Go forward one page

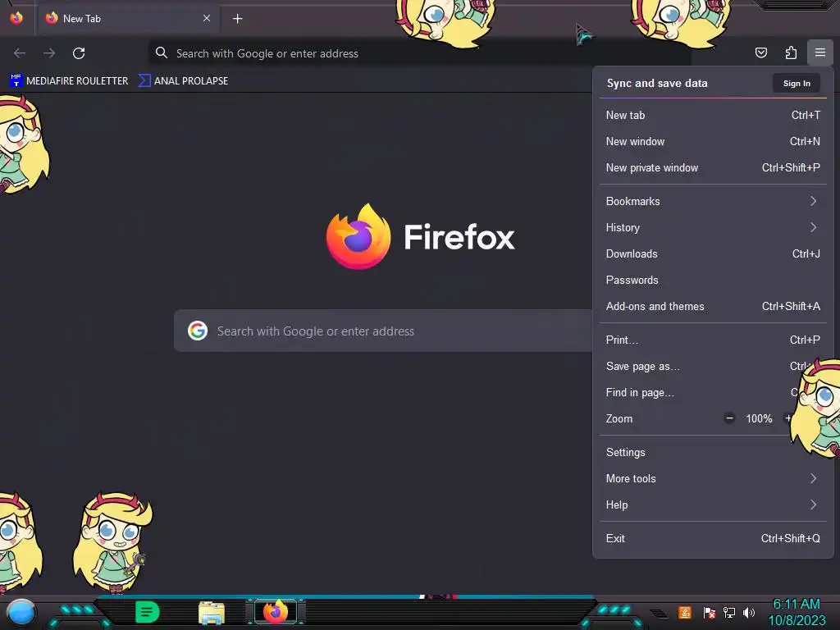[49, 53]
